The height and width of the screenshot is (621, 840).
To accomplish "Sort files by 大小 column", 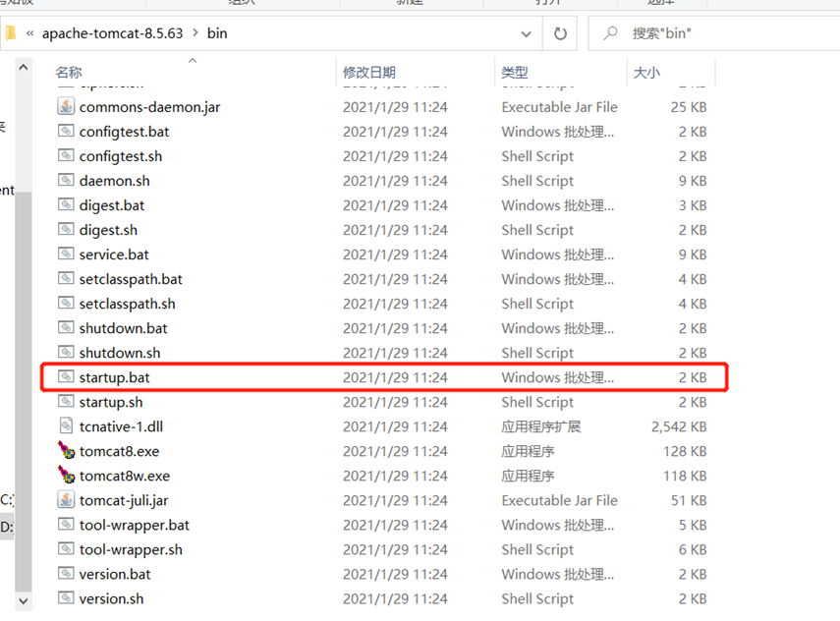I will click(647, 72).
